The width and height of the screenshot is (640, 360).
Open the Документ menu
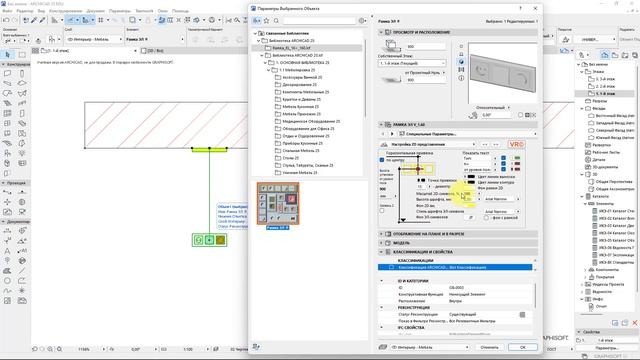point(96,11)
